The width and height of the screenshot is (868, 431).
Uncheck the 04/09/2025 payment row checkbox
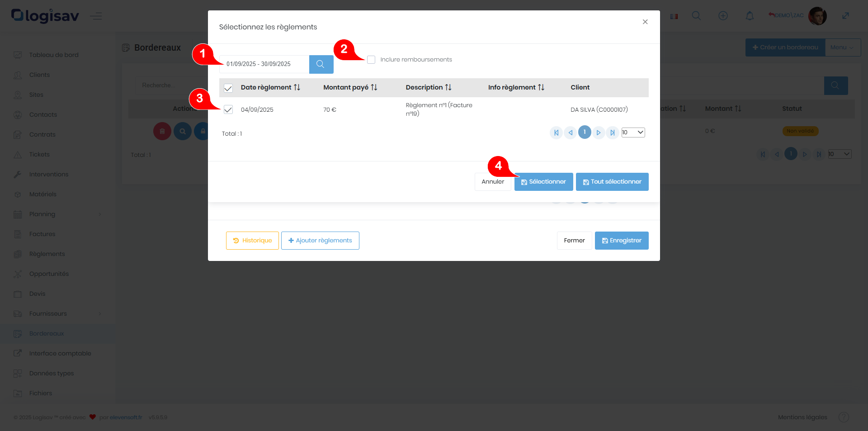click(x=228, y=109)
